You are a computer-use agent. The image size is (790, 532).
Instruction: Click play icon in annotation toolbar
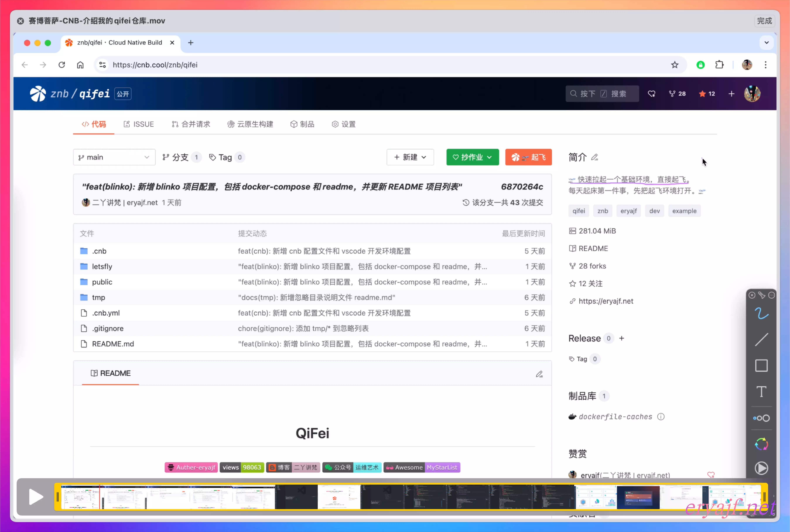click(x=761, y=468)
